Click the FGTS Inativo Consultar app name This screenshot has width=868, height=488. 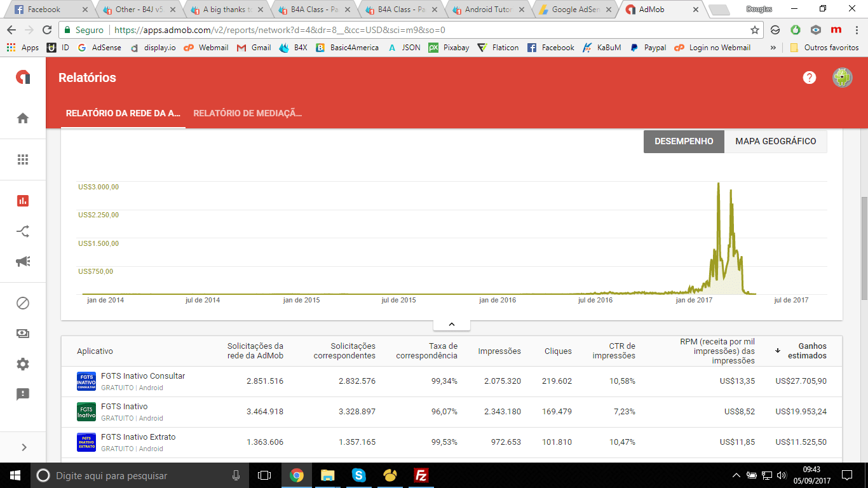pos(143,376)
